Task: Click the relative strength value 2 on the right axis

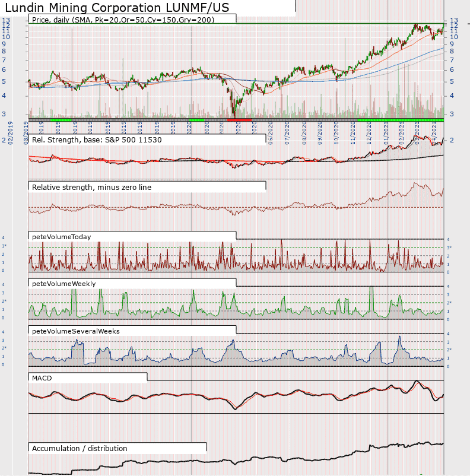Action: 452,140
